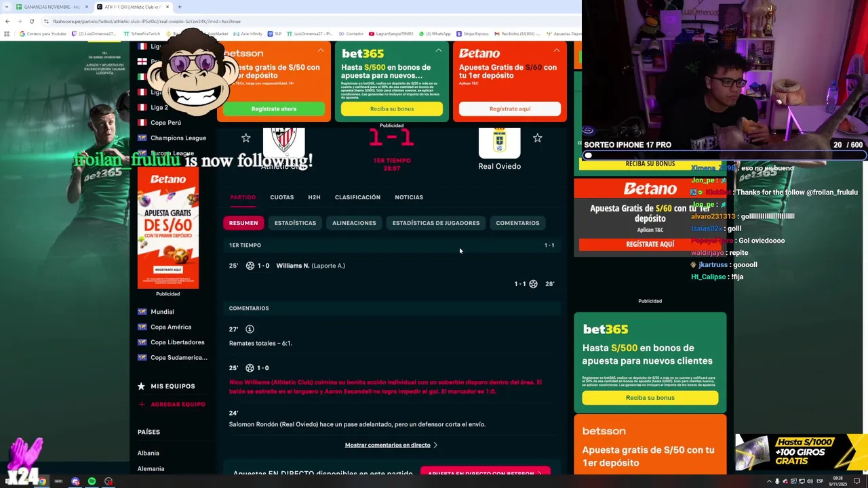
Task: Select Albania in the PAÍSES list
Action: (149, 453)
